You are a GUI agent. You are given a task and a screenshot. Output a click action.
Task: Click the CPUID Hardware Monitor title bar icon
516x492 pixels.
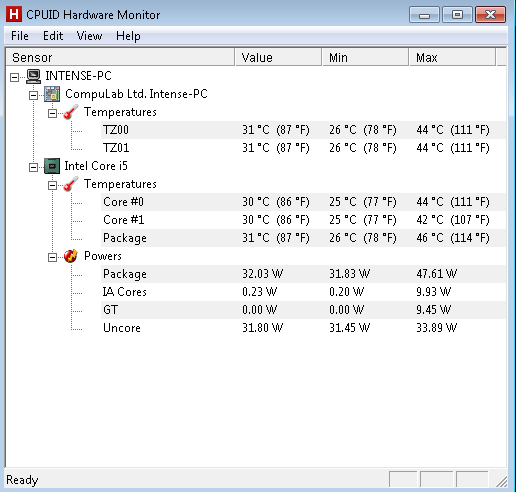(14, 14)
